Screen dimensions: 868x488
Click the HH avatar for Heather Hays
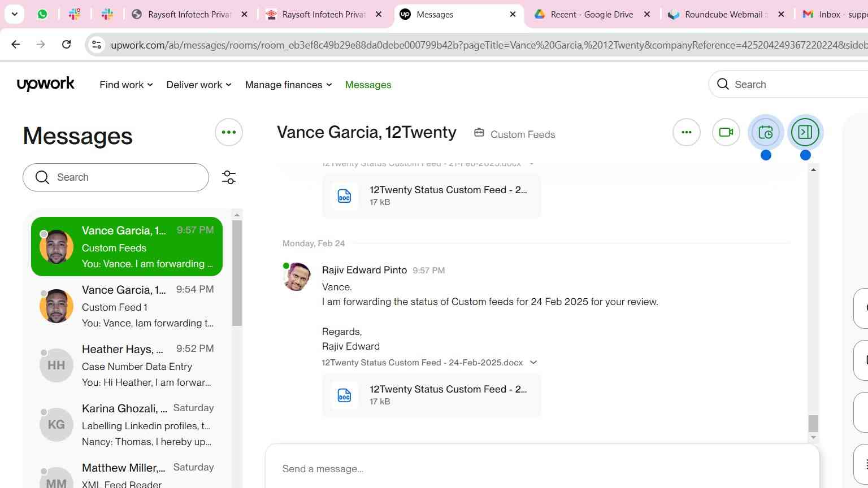[57, 365]
